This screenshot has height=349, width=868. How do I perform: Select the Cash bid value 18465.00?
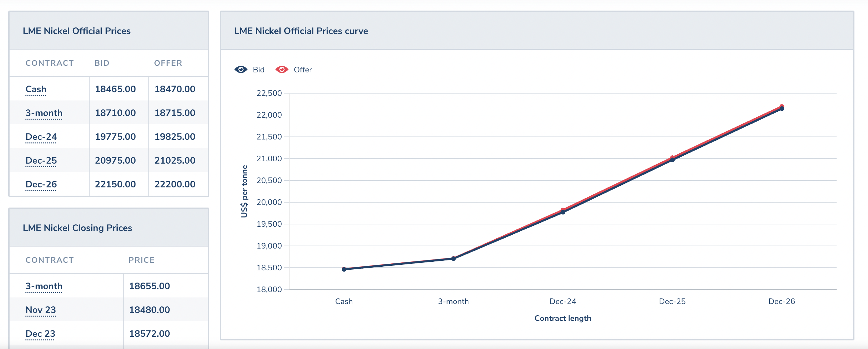[115, 89]
